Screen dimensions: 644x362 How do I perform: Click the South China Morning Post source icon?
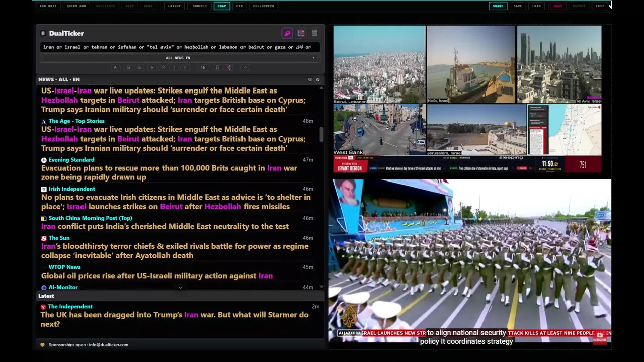tap(44, 218)
